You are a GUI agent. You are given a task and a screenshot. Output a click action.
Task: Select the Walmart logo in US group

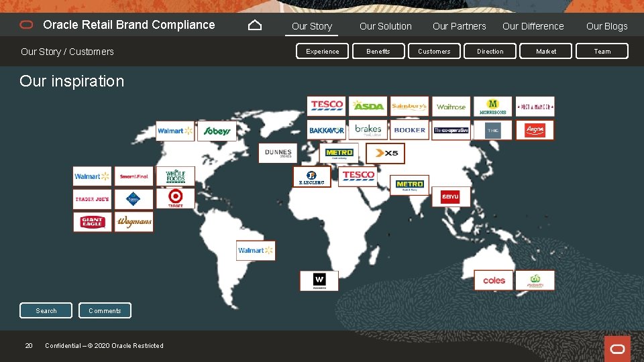pos(92,176)
